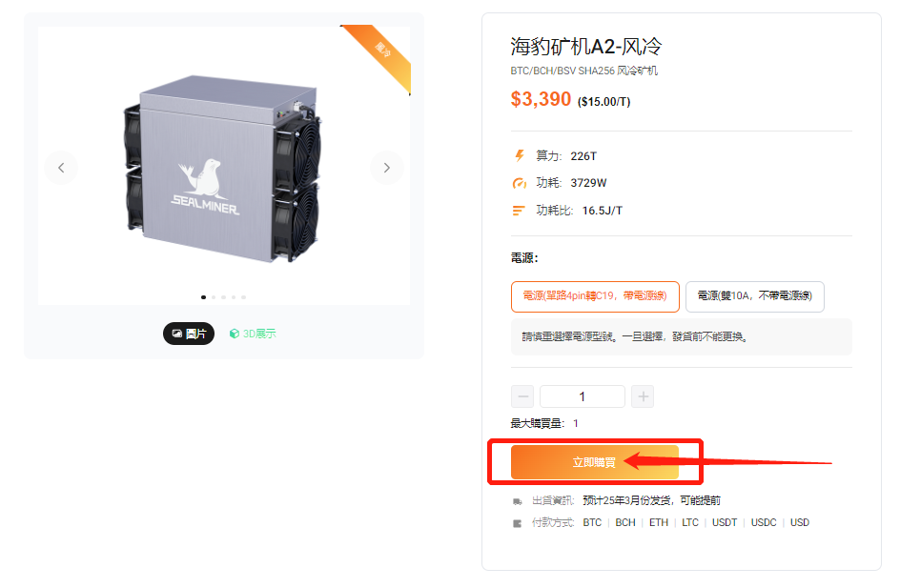Select power option with single 4pin to C19

point(595,296)
